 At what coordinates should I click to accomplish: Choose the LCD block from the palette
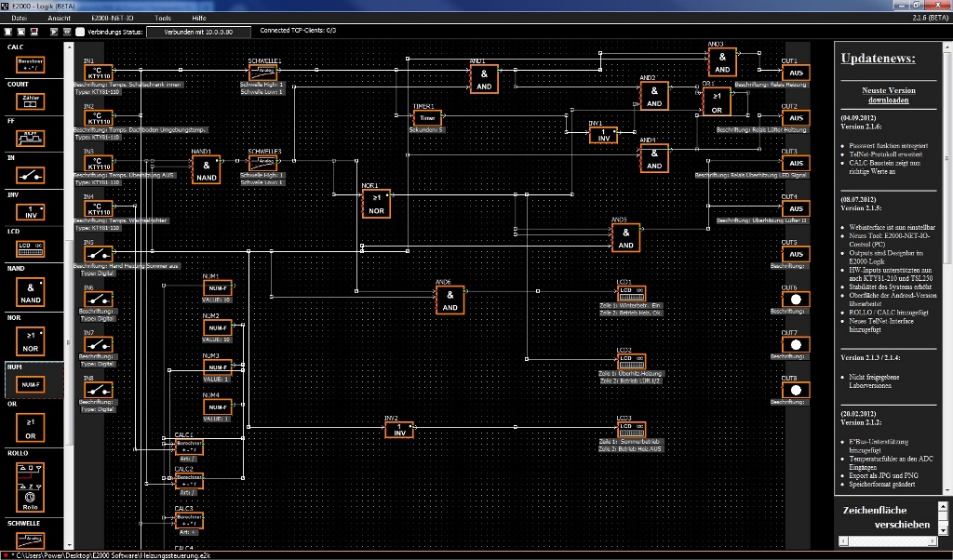31,247
